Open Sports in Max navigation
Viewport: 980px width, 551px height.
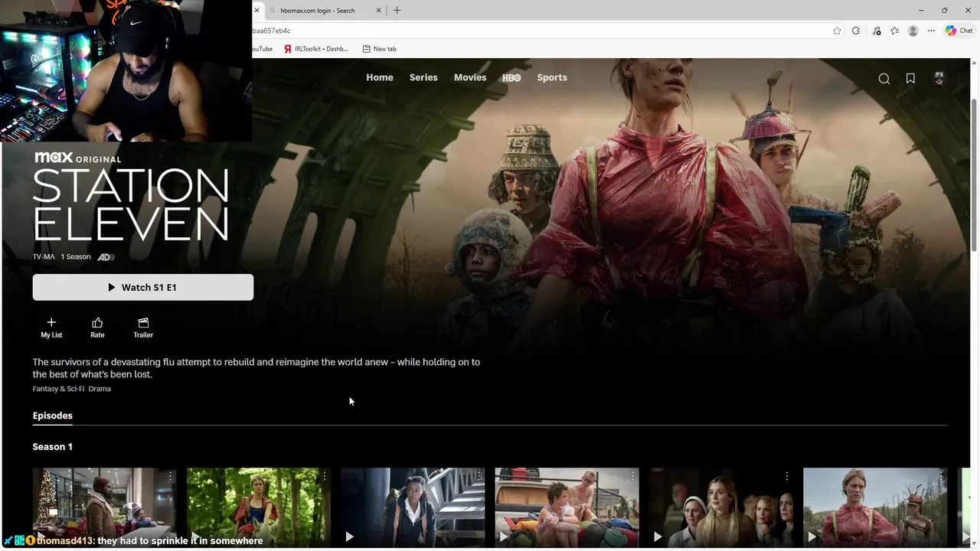[x=552, y=77]
